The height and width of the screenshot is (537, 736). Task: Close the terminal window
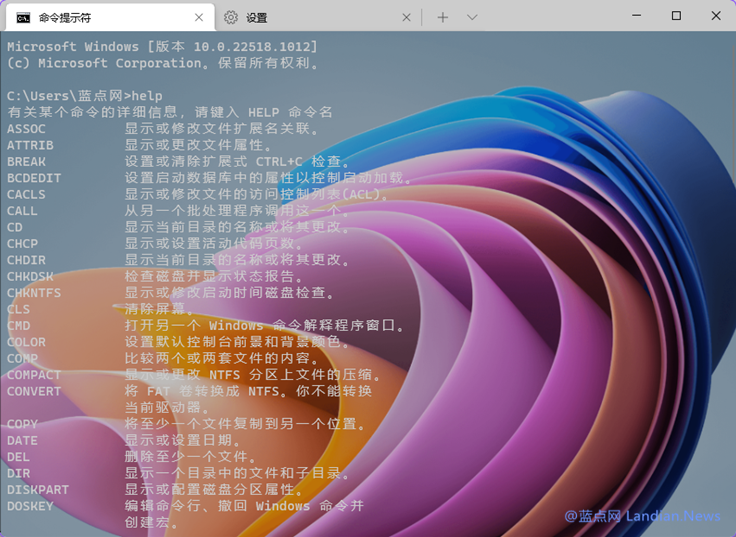(716, 15)
